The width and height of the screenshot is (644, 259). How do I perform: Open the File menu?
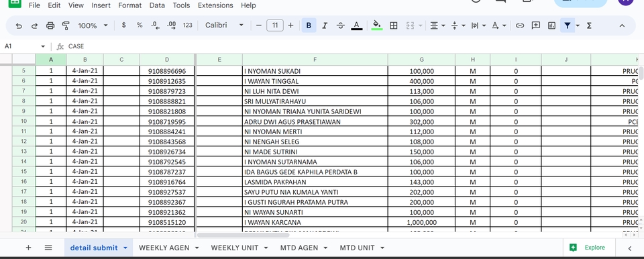pos(34,5)
